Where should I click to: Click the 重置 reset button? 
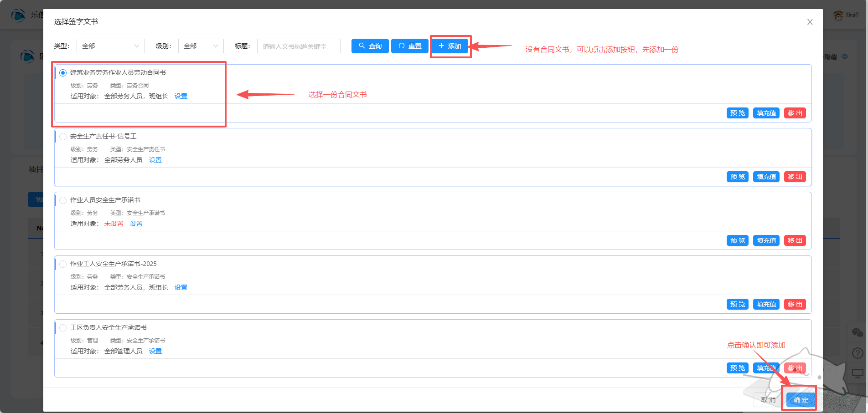[409, 46]
